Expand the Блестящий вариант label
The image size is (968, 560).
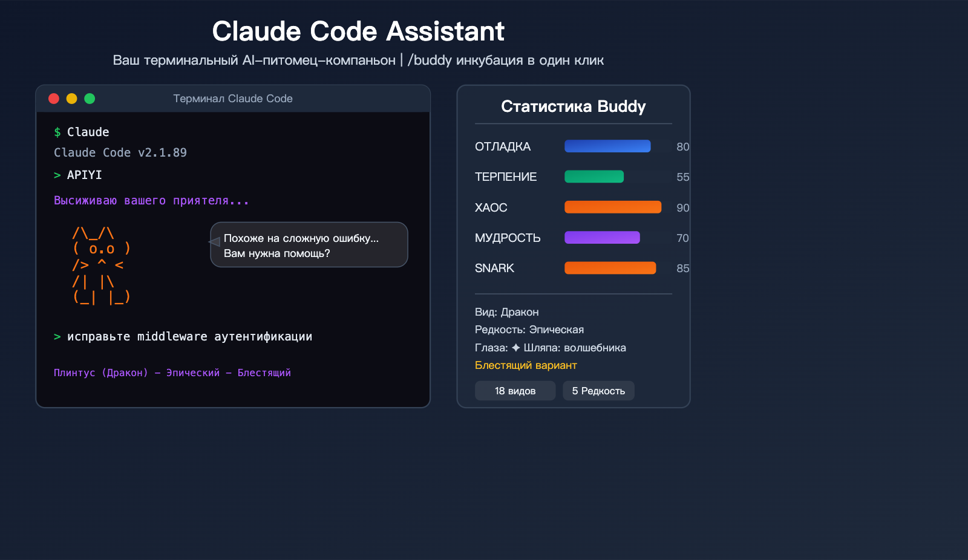pos(525,365)
